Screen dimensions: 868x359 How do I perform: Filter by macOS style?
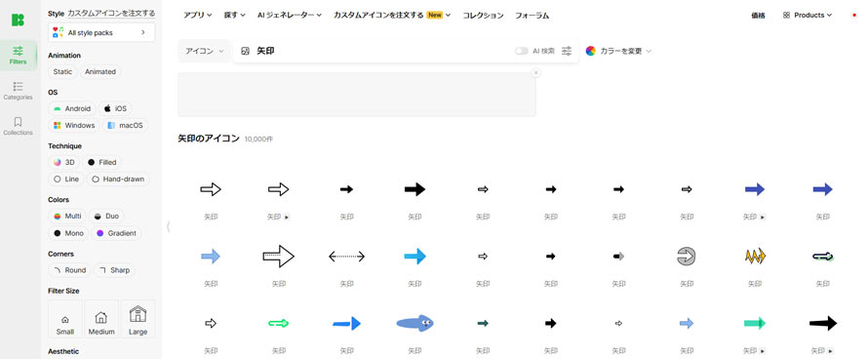(125, 126)
